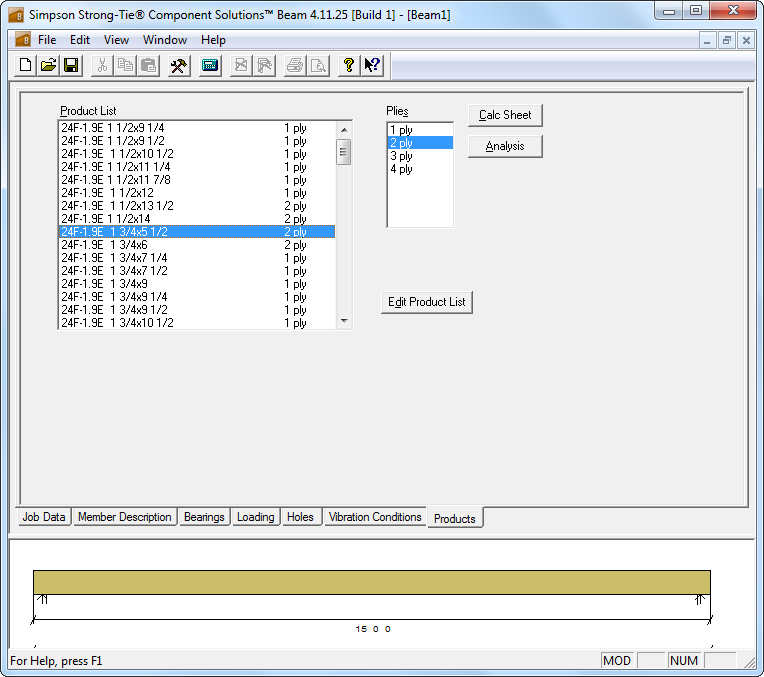Click the Copy toolbar icon
Viewport: 764px width, 677px height.
coord(125,65)
